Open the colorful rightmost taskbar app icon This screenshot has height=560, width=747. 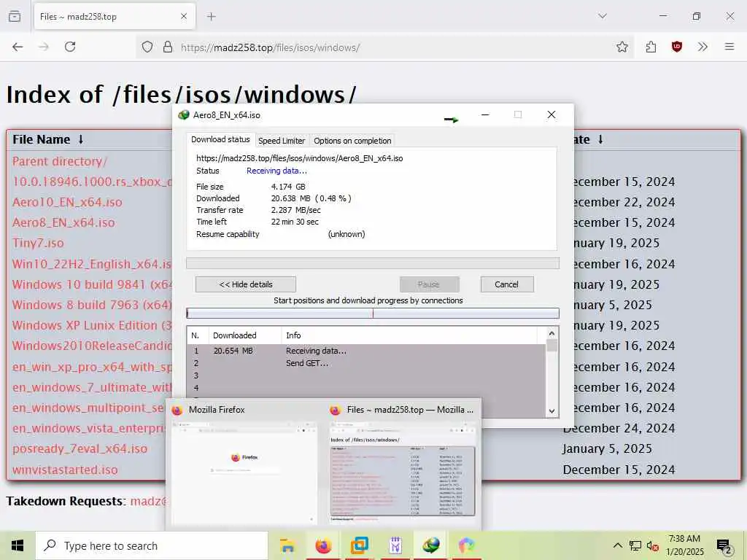tap(467, 545)
